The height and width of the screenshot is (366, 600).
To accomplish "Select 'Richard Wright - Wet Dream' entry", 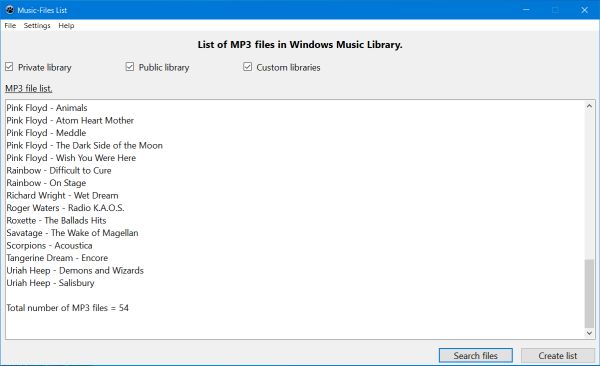I will 62,196.
